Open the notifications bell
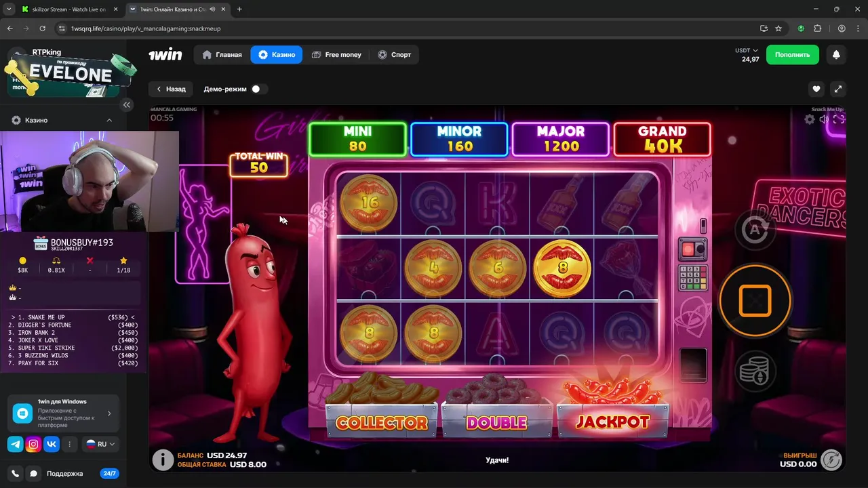Image resolution: width=868 pixels, height=488 pixels. (x=836, y=55)
